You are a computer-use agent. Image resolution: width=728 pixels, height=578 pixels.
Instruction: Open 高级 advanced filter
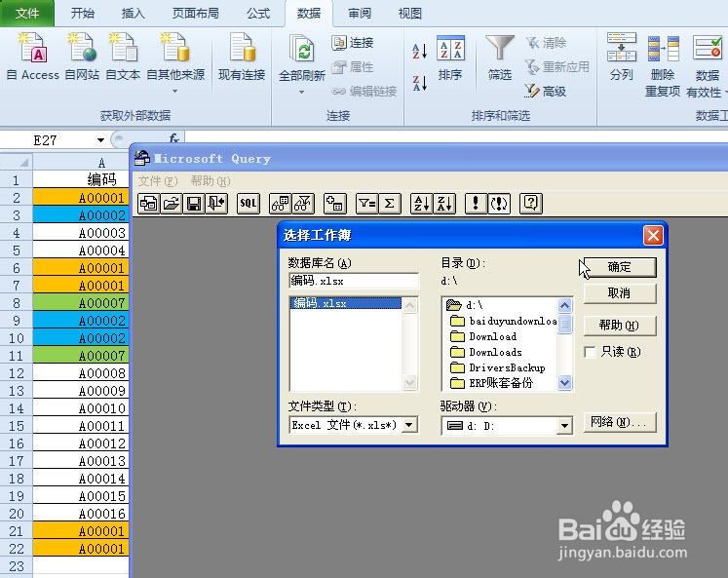pos(546,91)
